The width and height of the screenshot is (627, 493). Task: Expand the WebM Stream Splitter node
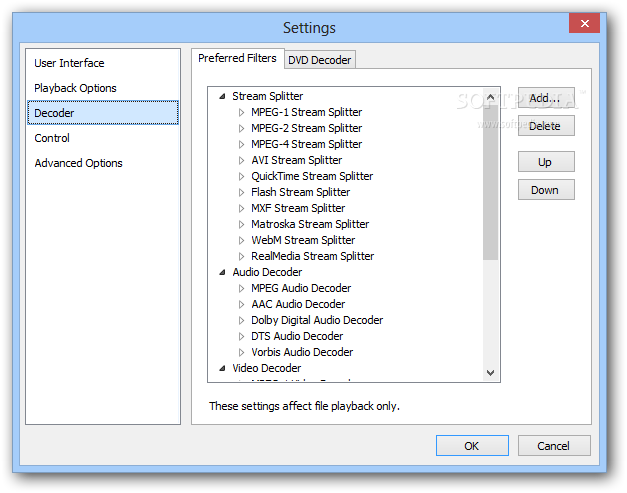[x=241, y=240]
